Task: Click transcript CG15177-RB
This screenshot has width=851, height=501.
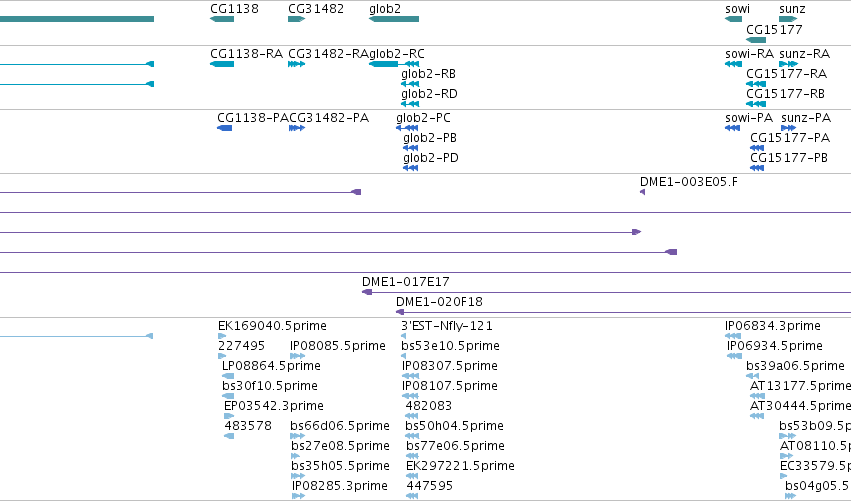Action: click(x=756, y=104)
